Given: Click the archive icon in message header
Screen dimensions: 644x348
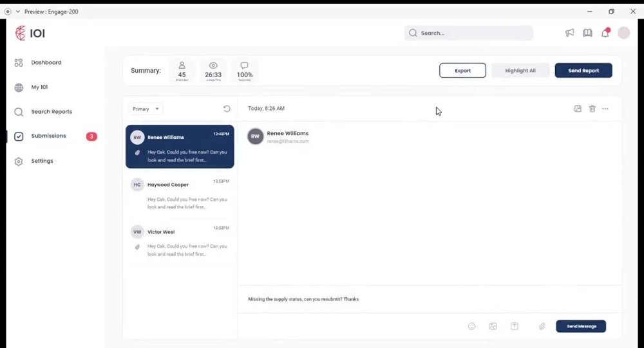Looking at the screenshot, I should click(578, 109).
